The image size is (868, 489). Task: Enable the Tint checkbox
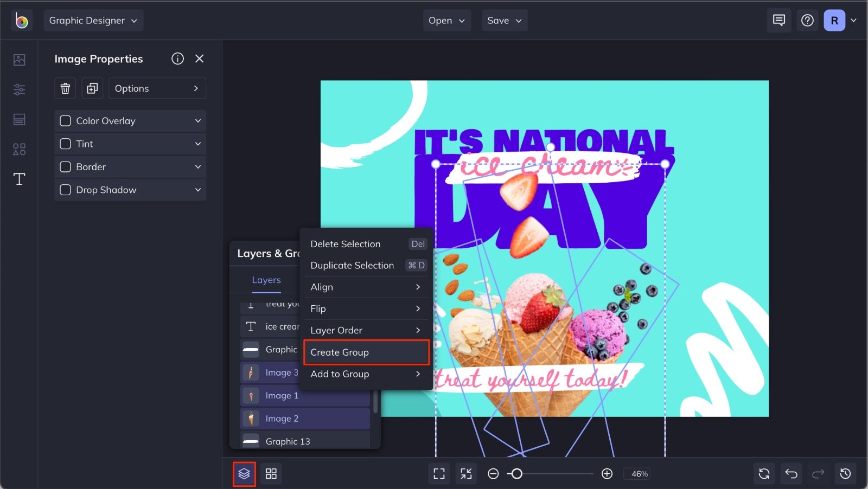pyautogui.click(x=65, y=144)
